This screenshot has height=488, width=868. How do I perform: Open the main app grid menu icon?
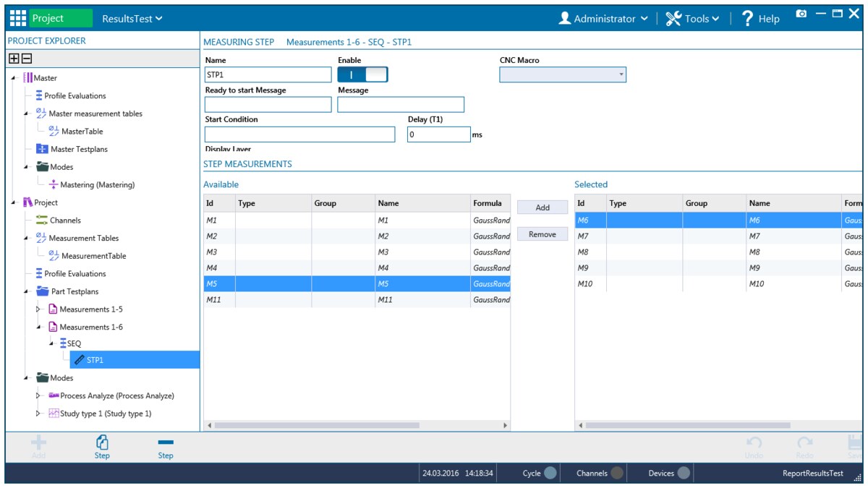(18, 19)
